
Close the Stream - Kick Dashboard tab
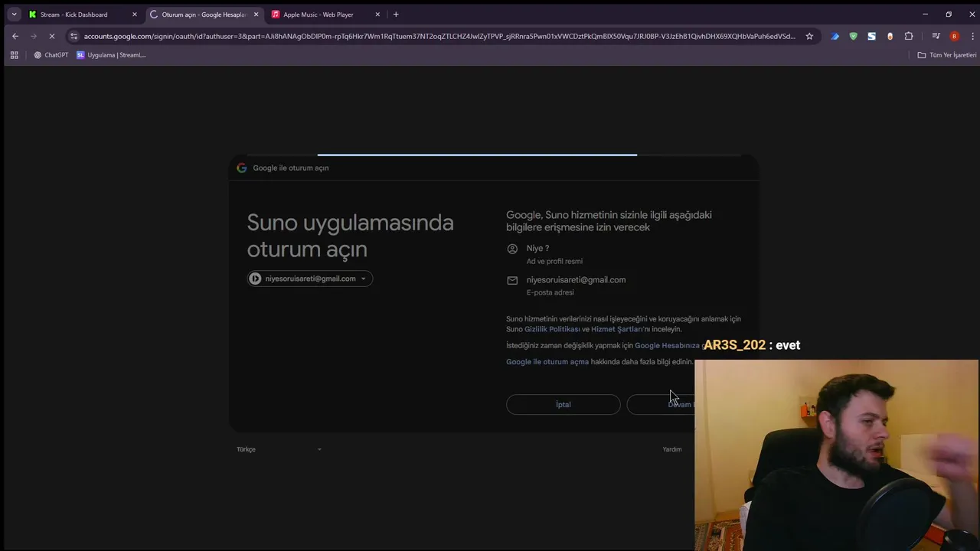pos(135,15)
